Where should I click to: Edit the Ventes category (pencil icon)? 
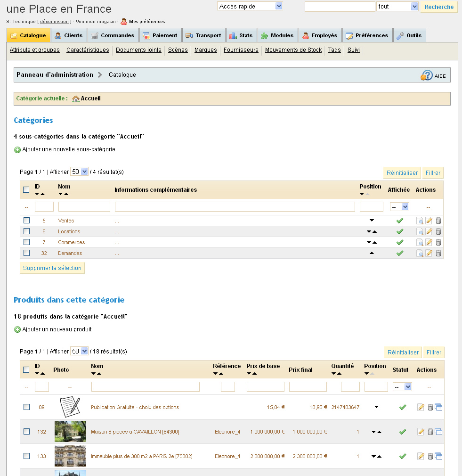(x=429, y=221)
